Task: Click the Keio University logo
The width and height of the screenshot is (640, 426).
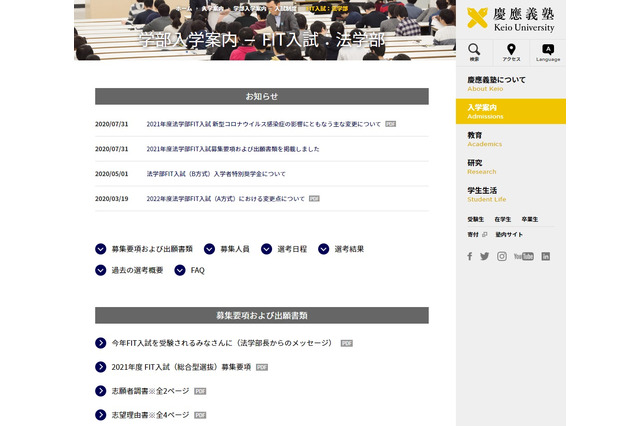Action: pyautogui.click(x=511, y=20)
